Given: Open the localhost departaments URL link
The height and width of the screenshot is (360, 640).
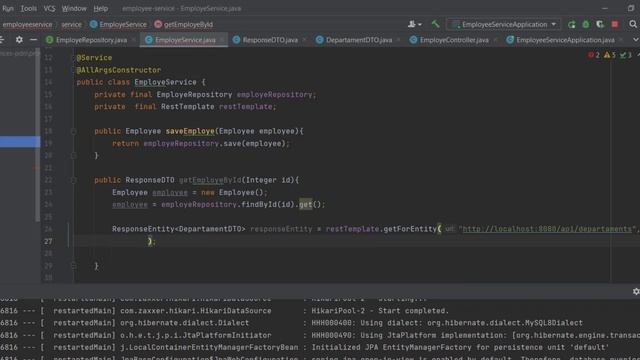Looking at the screenshot, I should 547,229.
